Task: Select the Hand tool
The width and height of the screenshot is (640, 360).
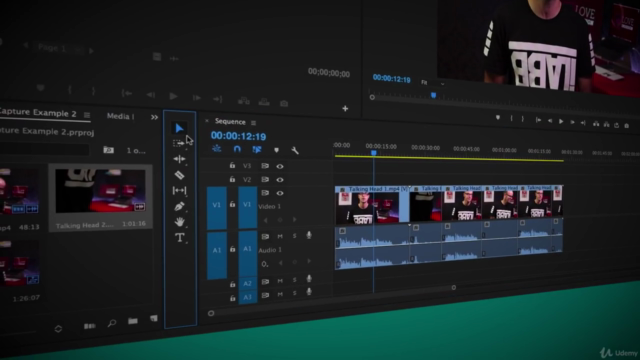Action: (x=180, y=222)
